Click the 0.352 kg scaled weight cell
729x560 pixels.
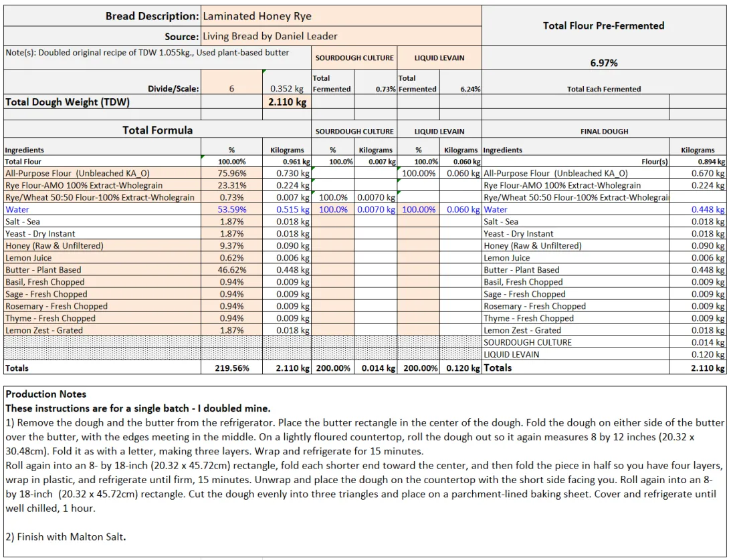pos(286,88)
